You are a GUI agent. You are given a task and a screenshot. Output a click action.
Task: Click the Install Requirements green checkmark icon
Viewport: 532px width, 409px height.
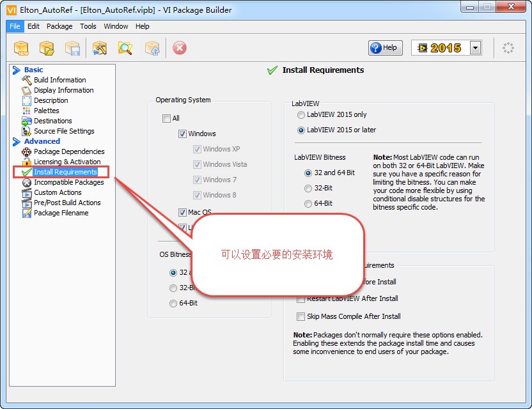(x=26, y=173)
